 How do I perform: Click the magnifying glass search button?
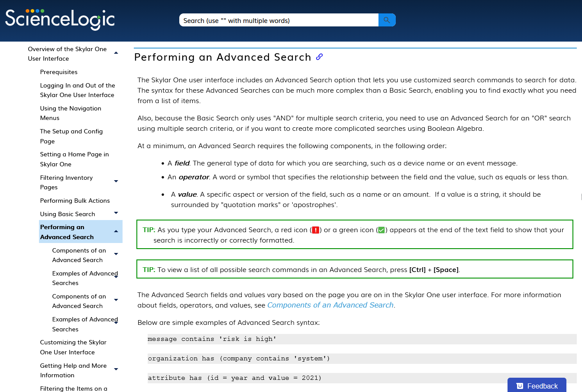tap(387, 20)
